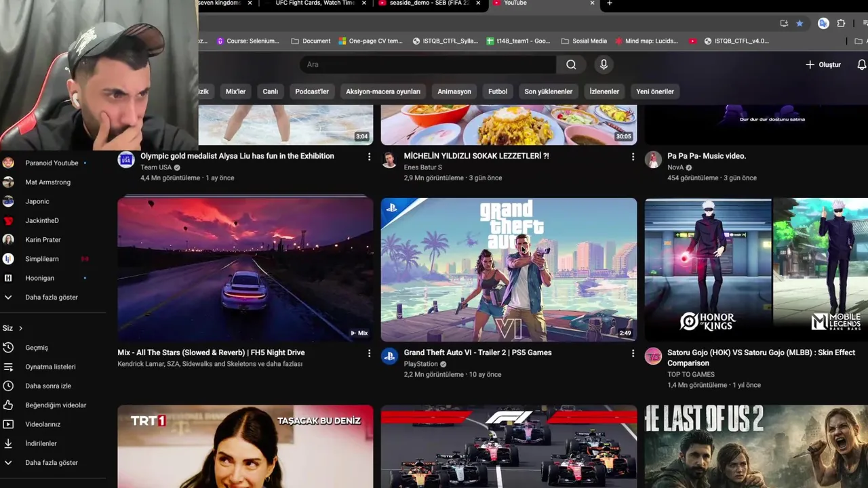The height and width of the screenshot is (488, 868).
Task: Expand subscriptions with Daha fazla göster
Action: (52, 298)
